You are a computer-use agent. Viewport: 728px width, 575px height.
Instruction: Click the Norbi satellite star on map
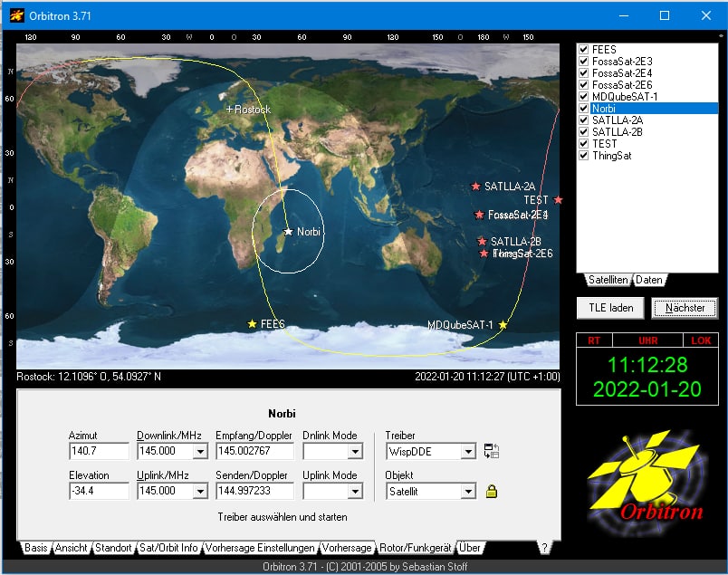(x=289, y=232)
